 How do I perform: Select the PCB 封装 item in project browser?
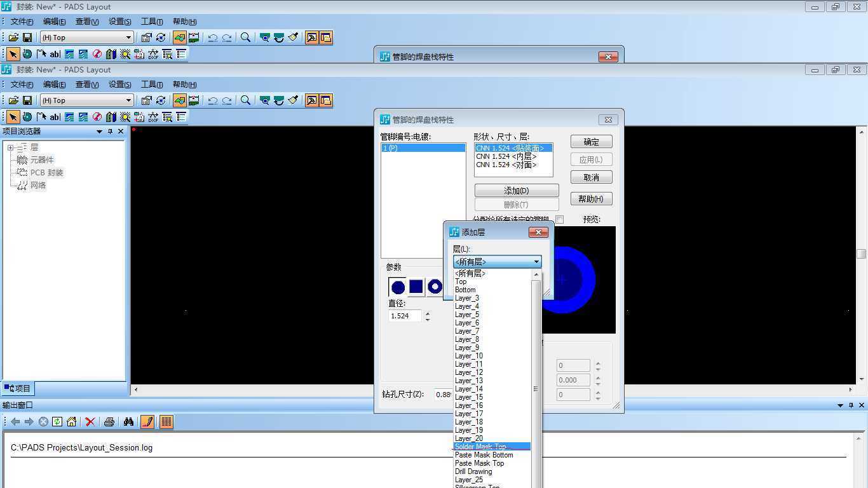coord(47,173)
